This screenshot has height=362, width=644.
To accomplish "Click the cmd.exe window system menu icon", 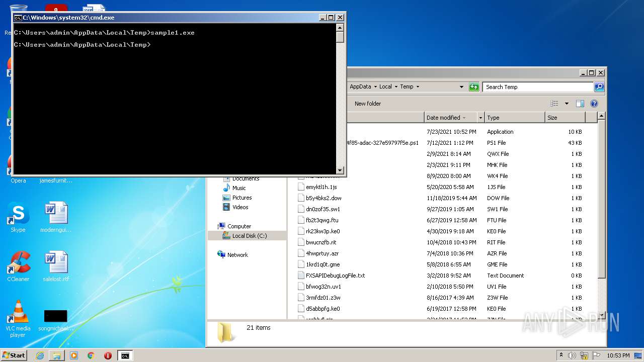I will (18, 18).
